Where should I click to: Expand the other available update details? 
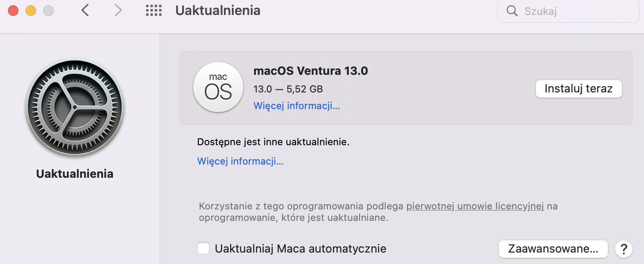tap(240, 161)
